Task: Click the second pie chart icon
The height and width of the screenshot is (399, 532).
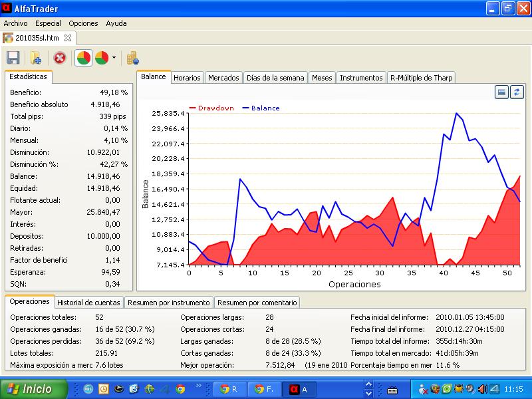Action: point(102,58)
